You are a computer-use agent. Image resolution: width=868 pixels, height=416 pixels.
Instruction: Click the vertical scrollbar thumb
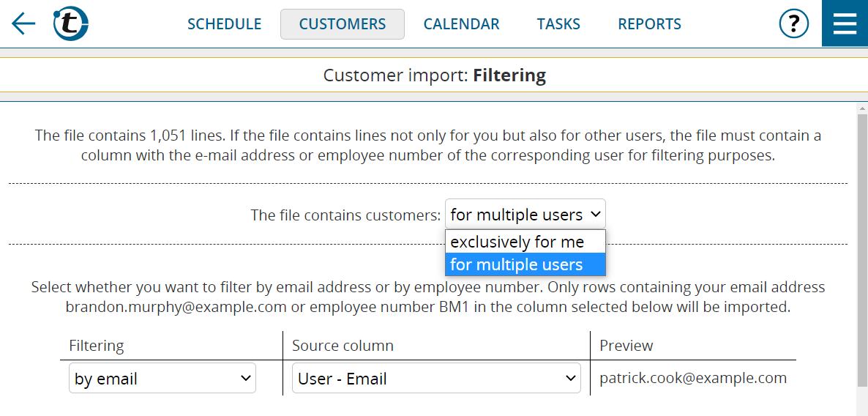point(861,249)
